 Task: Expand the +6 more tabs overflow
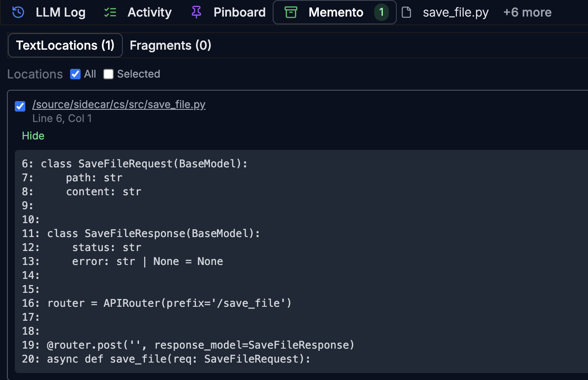point(527,12)
